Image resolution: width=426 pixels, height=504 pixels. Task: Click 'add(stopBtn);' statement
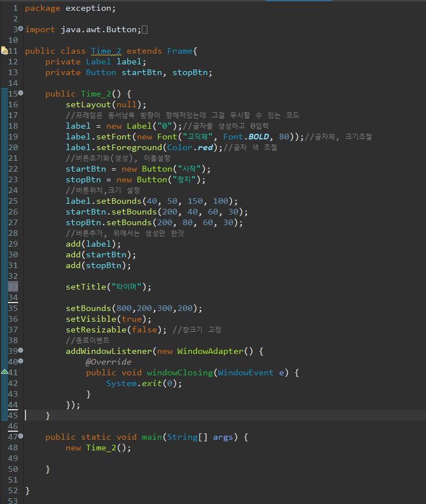(98, 265)
